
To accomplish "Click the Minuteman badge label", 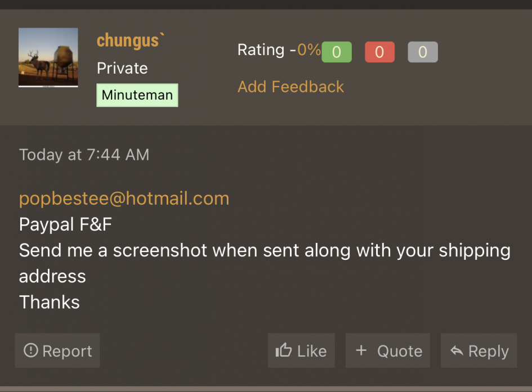I will (137, 95).
